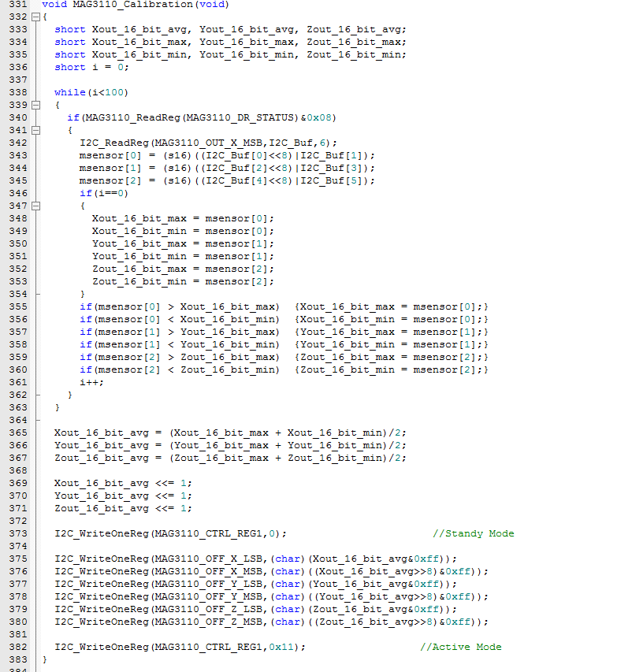Collapse the i==0 block fold at line 347

click(36, 206)
